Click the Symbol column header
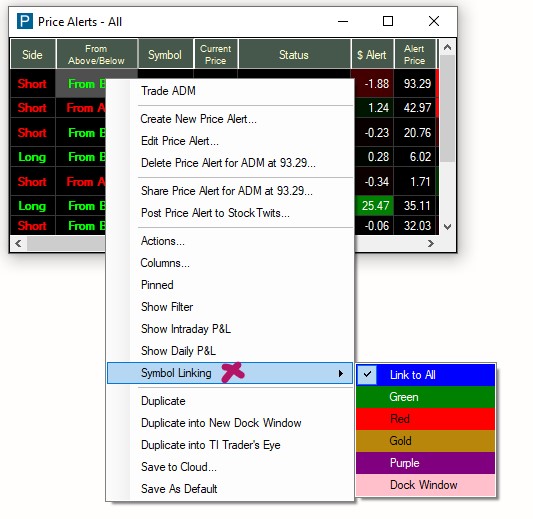The height and width of the screenshot is (519, 533). tap(166, 54)
